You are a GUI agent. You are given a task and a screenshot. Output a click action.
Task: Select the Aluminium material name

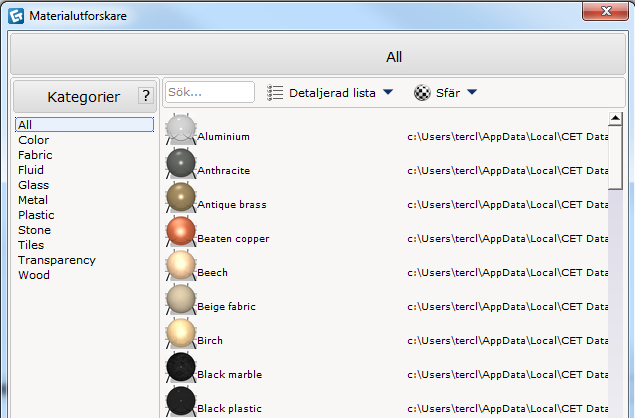tap(224, 136)
